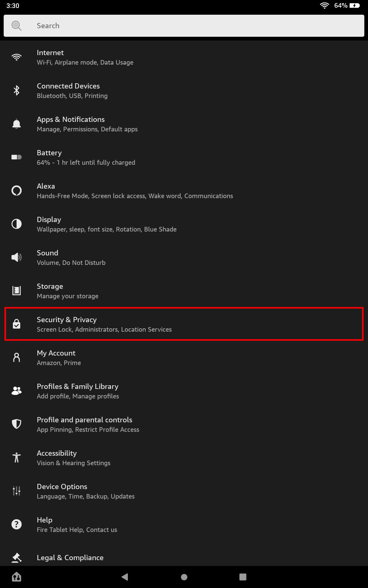
Task: Tap the Help question mark icon
Action: (x=17, y=524)
